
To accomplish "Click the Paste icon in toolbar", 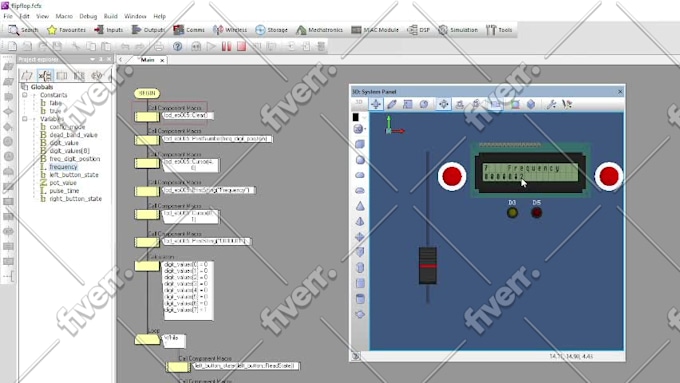I will point(106,46).
